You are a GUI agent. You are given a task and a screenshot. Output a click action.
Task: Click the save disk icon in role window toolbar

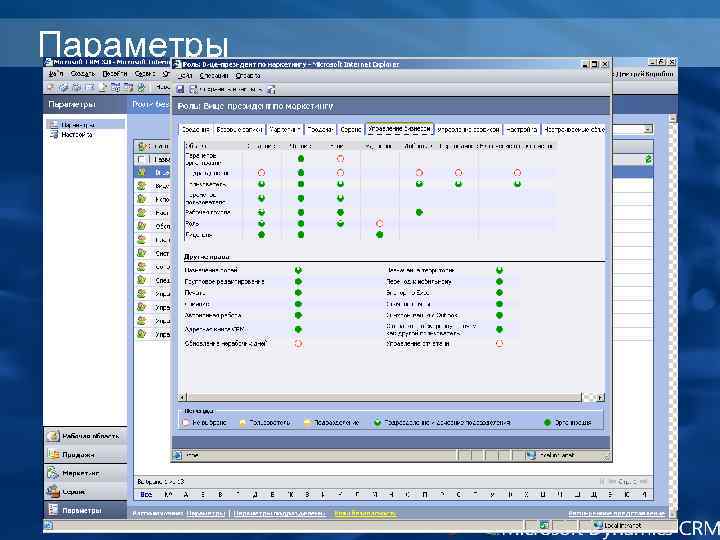[180, 89]
